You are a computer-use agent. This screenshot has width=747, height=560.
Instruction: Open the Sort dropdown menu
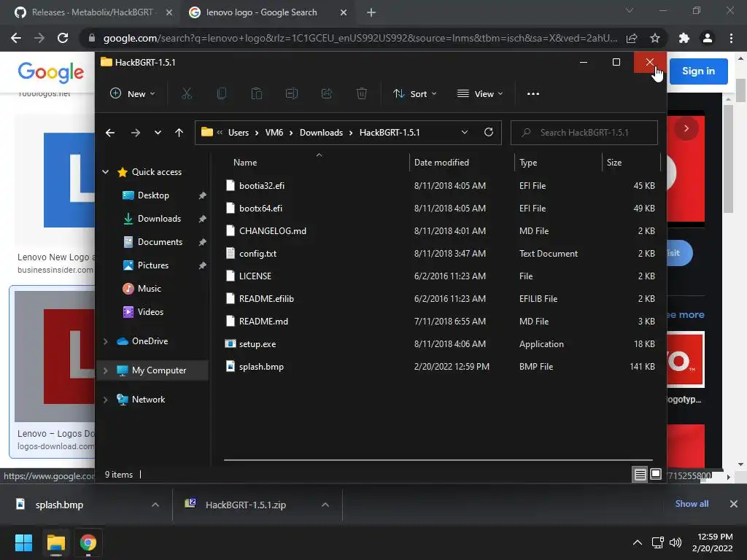point(414,94)
